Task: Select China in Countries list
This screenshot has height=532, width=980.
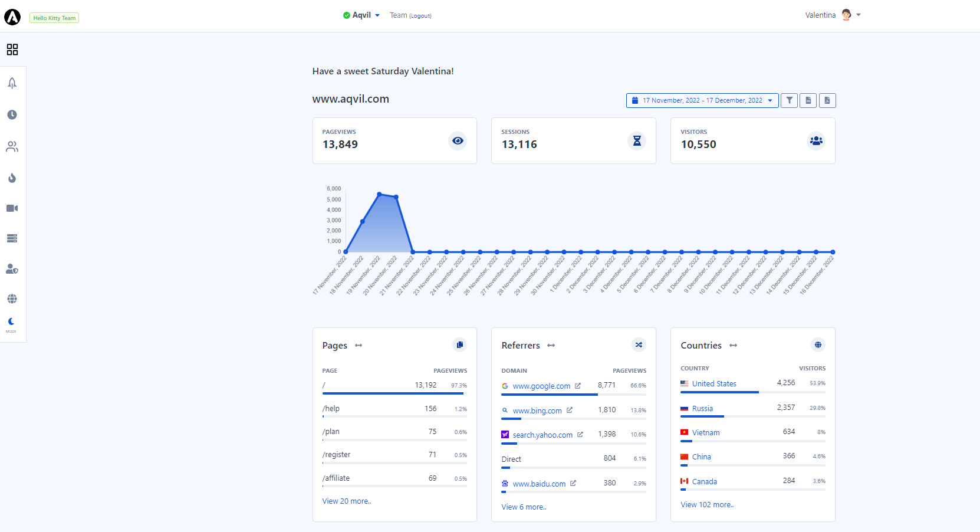Action: coord(701,457)
